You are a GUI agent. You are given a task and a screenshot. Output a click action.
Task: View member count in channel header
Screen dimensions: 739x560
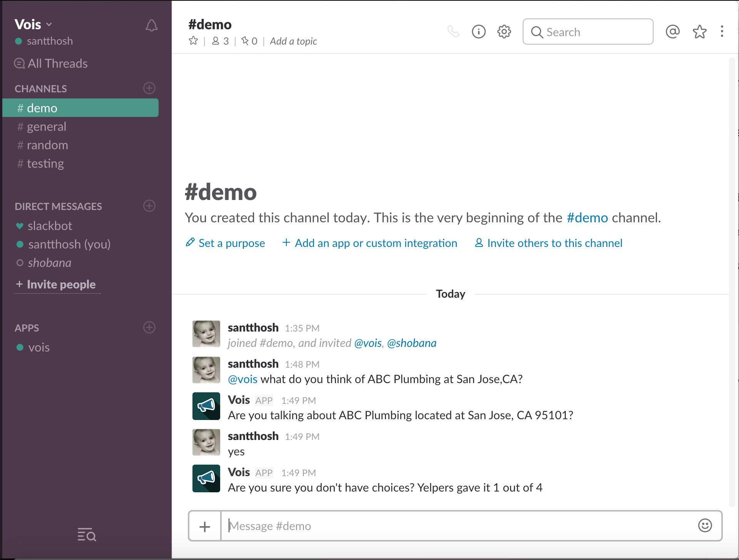pyautogui.click(x=221, y=41)
